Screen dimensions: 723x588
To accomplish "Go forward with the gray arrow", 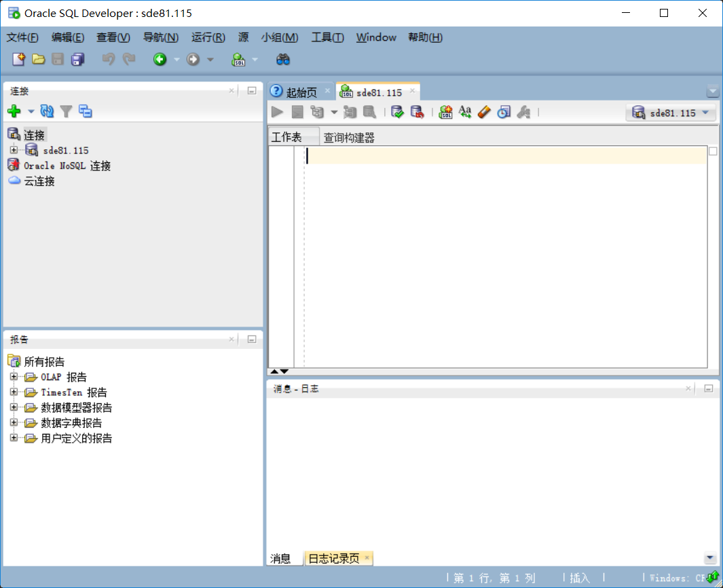I will 193,59.
